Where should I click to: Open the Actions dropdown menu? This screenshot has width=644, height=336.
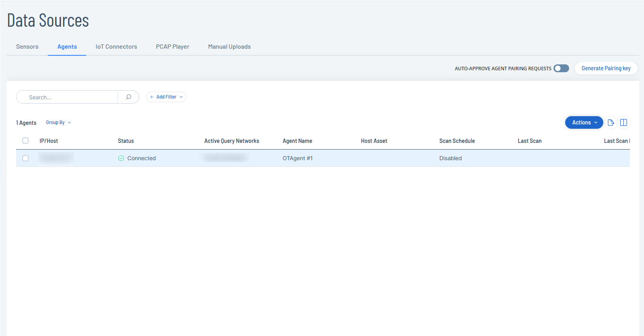tap(584, 122)
